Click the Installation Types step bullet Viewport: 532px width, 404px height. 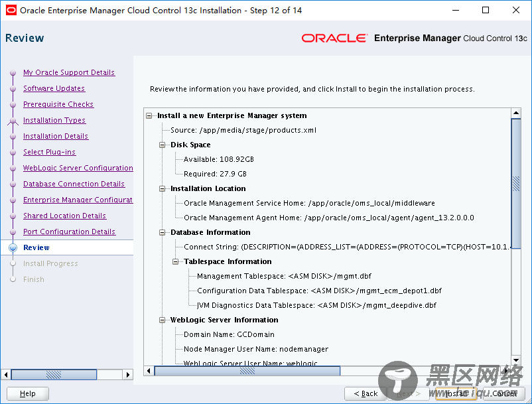point(13,121)
